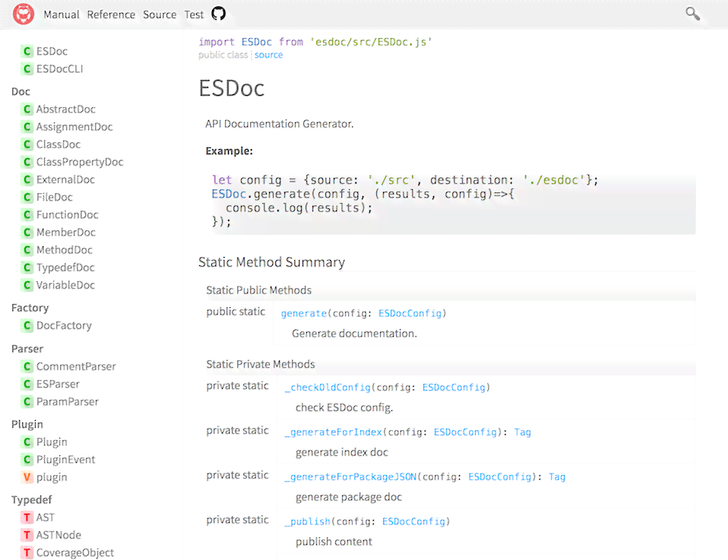Click the class icon beside ESParser
Viewport: 728px width, 560px height.
coord(27,384)
